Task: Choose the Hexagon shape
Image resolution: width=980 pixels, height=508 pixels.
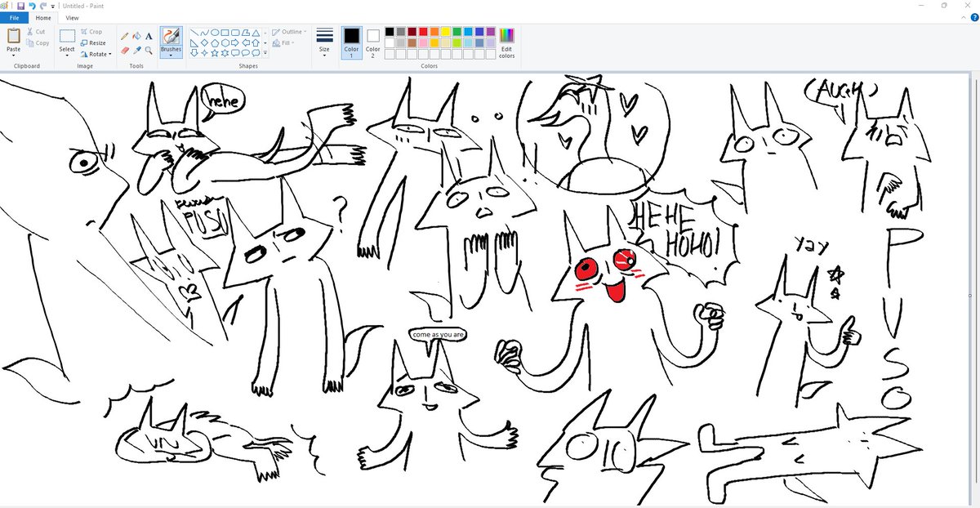Action: (x=225, y=43)
